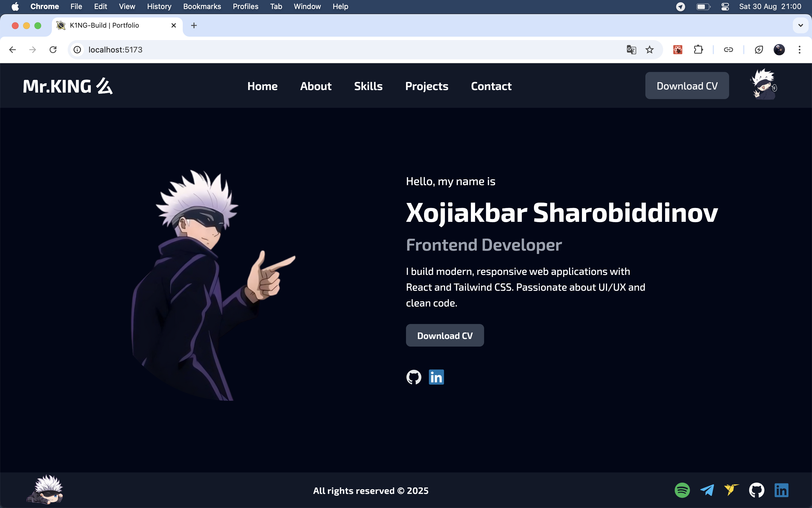The height and width of the screenshot is (508, 812).
Task: Open the Google Translate icon
Action: 631,50
